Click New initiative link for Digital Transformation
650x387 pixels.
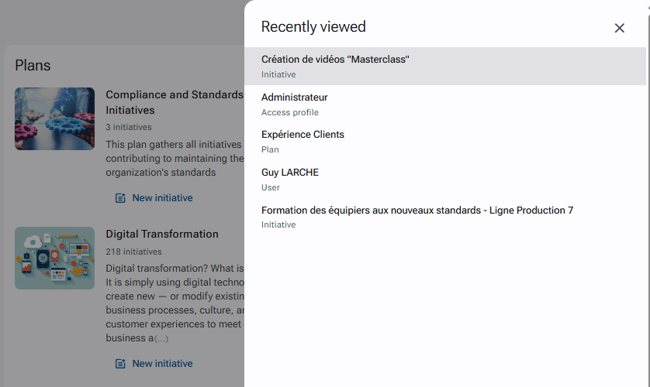[x=162, y=364]
